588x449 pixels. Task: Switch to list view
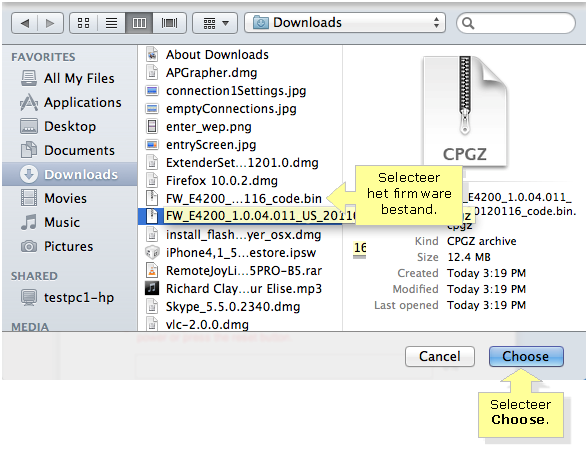111,23
